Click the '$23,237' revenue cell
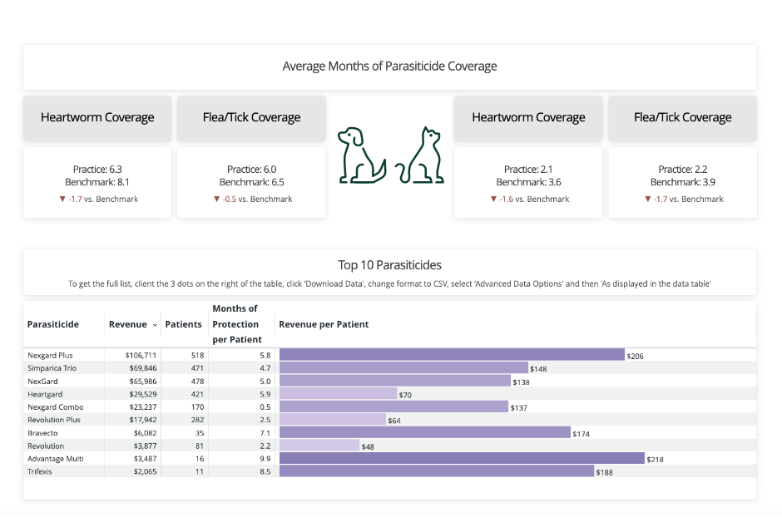782x532 pixels. point(142,407)
